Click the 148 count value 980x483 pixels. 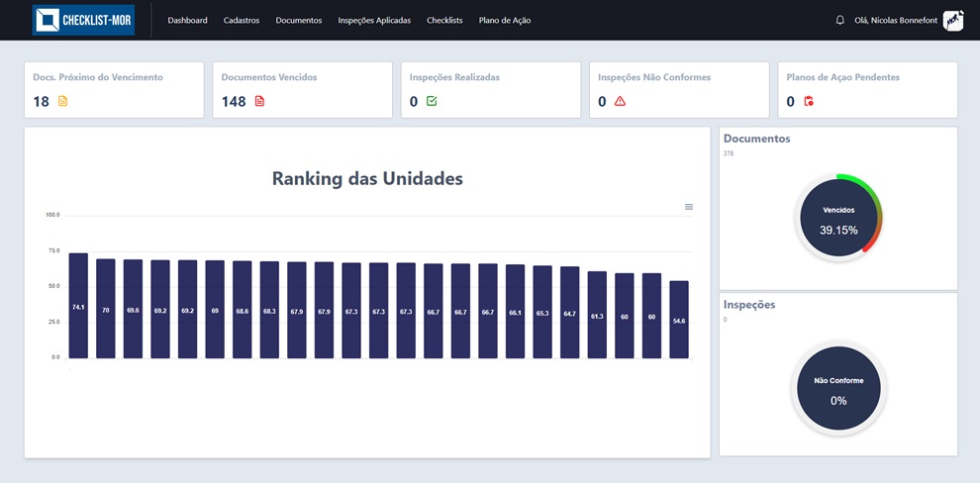tap(234, 101)
